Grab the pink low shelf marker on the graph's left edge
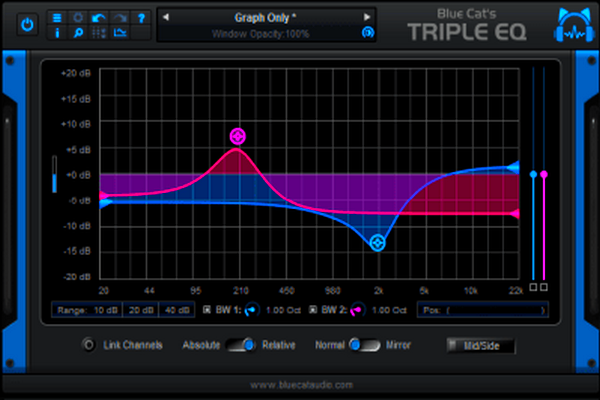 coord(103,196)
